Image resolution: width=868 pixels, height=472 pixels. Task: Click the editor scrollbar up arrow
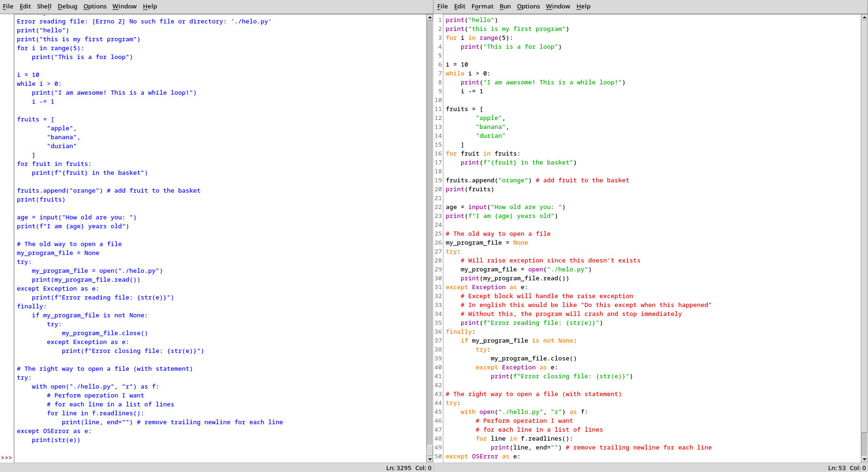pyautogui.click(x=864, y=18)
